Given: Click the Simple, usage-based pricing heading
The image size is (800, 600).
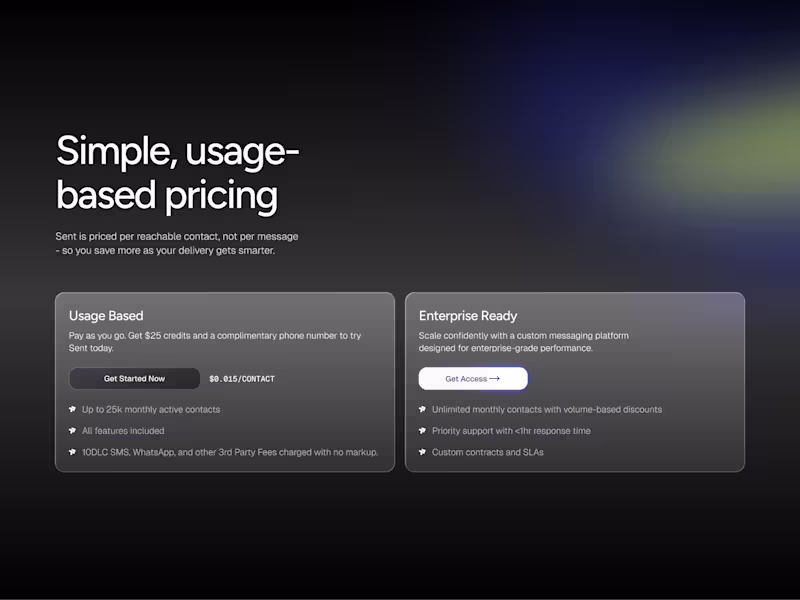Looking at the screenshot, I should tap(178, 174).
